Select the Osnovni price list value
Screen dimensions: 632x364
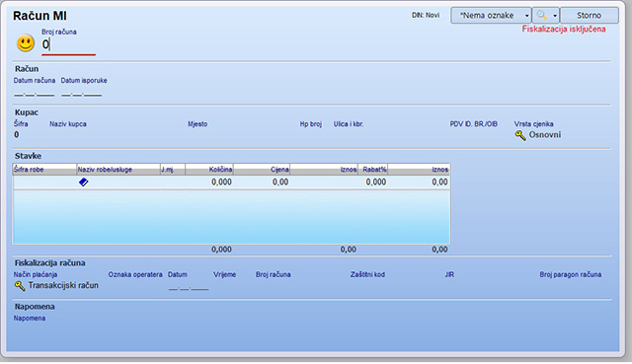544,135
